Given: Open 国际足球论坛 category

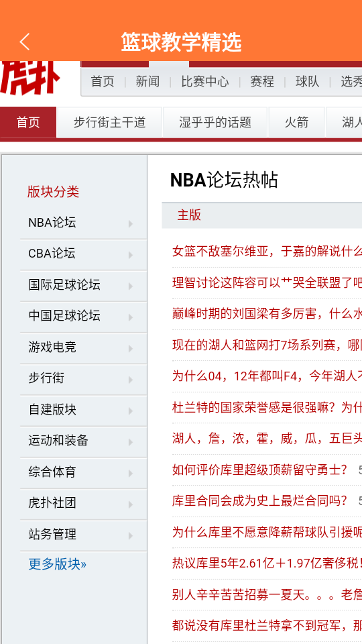Looking at the screenshot, I should click(x=64, y=284).
